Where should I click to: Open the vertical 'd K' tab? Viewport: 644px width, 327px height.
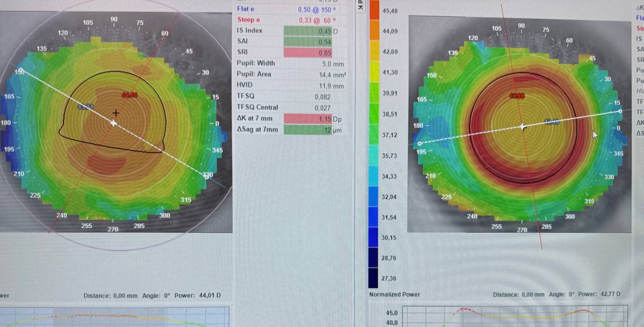click(x=360, y=6)
